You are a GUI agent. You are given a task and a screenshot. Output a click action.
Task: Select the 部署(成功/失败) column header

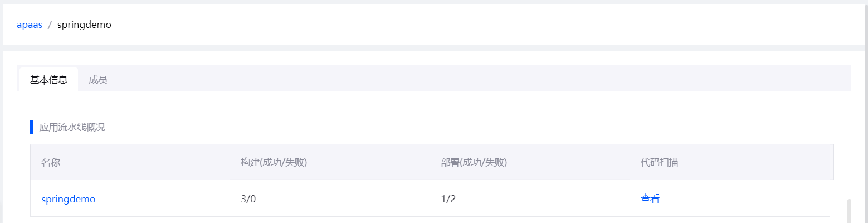[474, 162]
